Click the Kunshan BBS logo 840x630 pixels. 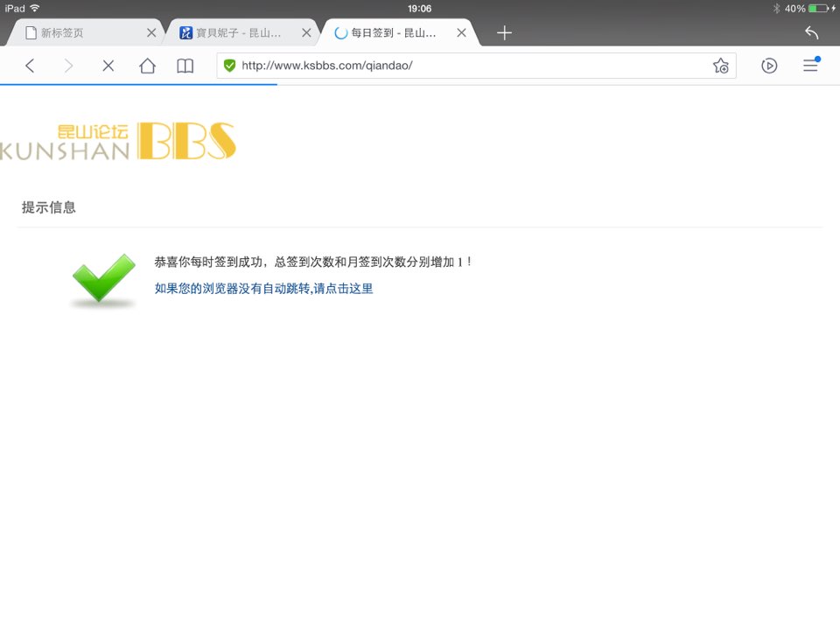tap(118, 142)
